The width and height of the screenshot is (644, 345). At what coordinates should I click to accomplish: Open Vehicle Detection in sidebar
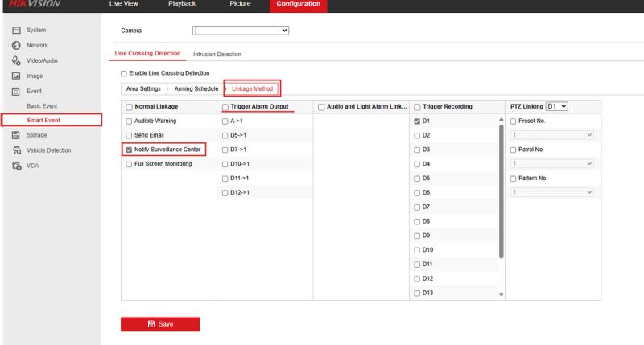coord(49,150)
